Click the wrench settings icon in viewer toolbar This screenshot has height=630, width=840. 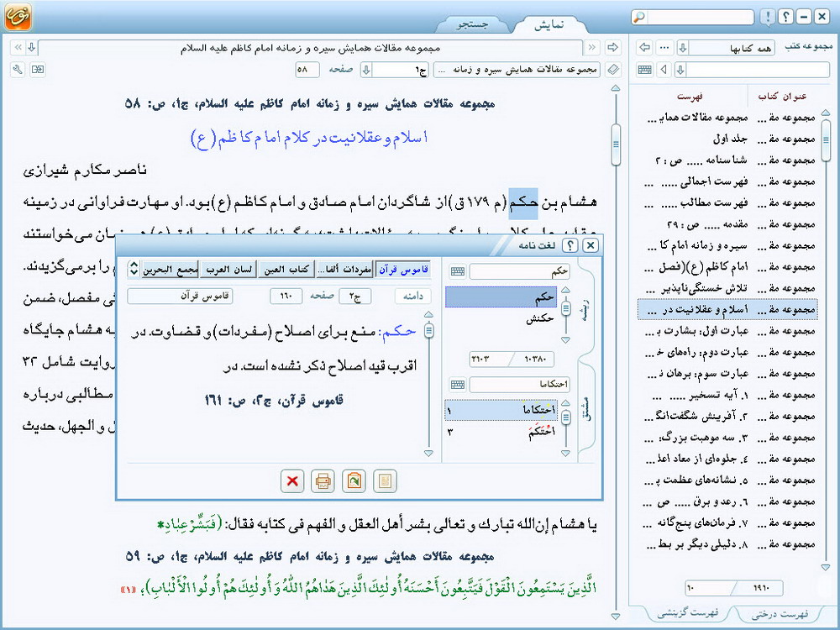18,69
